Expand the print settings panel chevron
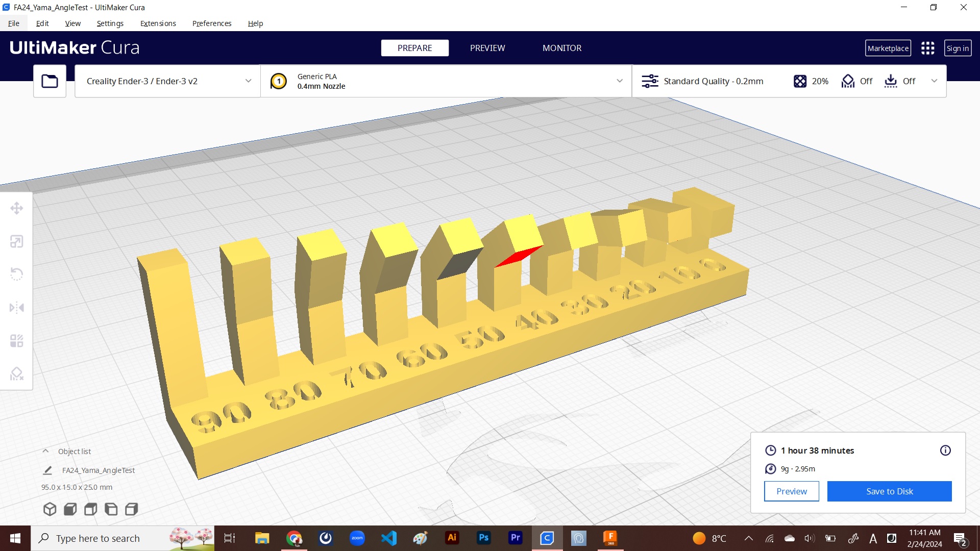 pos(934,81)
